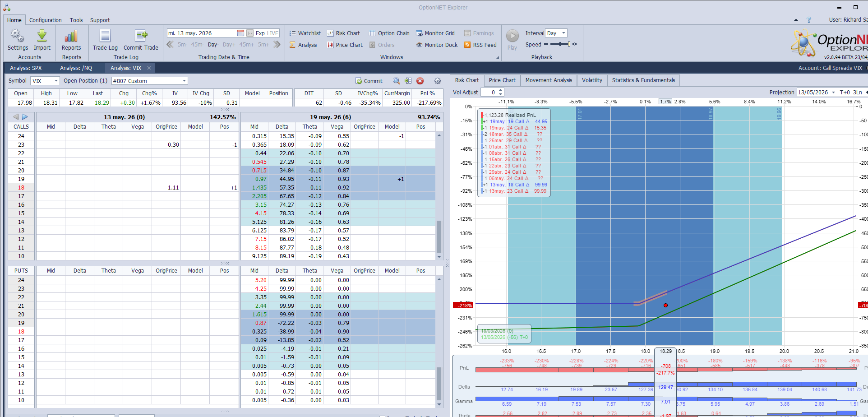Open the Option Chain window
The height and width of the screenshot is (417, 868).
tap(389, 33)
